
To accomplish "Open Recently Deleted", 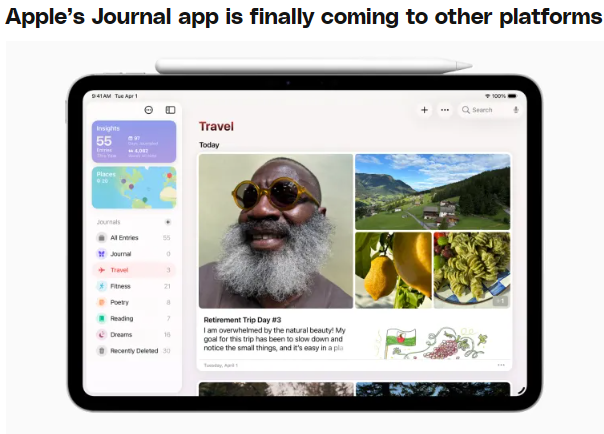I will [x=134, y=351].
